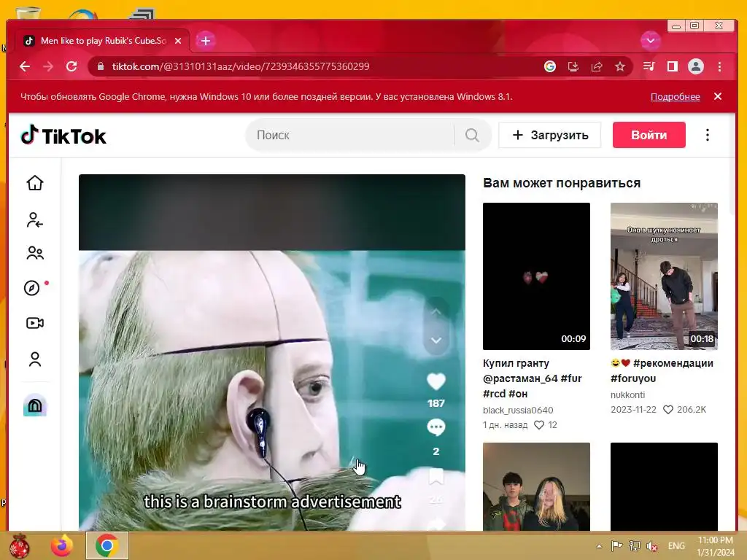Open the Explore compass icon
This screenshot has width=747, height=560.
(32, 287)
